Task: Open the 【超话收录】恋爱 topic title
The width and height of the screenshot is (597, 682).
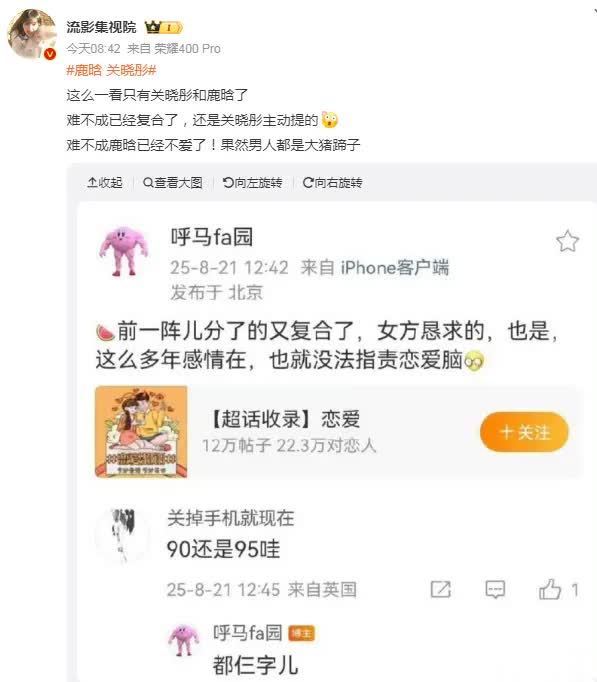Action: pos(284,419)
